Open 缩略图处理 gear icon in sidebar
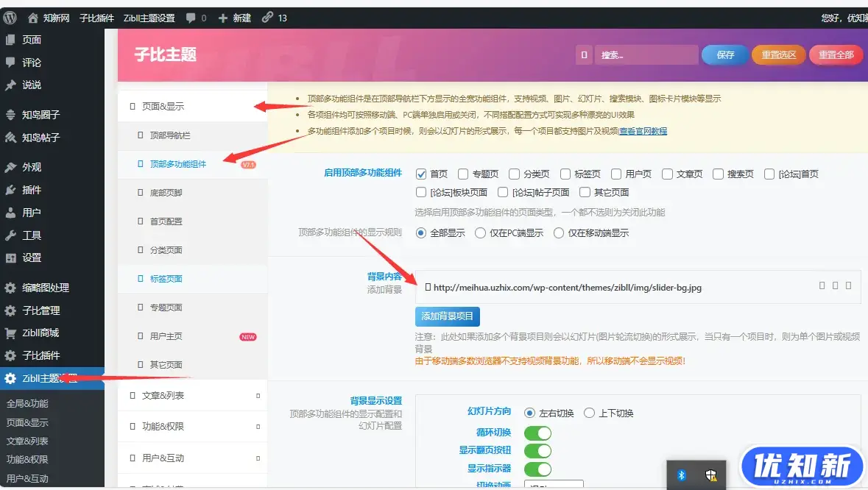 (x=10, y=288)
